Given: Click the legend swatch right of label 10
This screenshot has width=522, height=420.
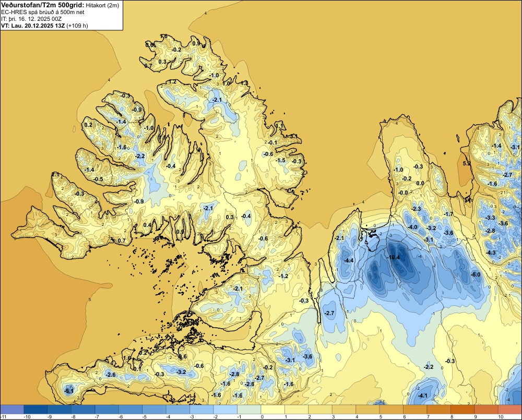Looking at the screenshot, I should [510, 409].
